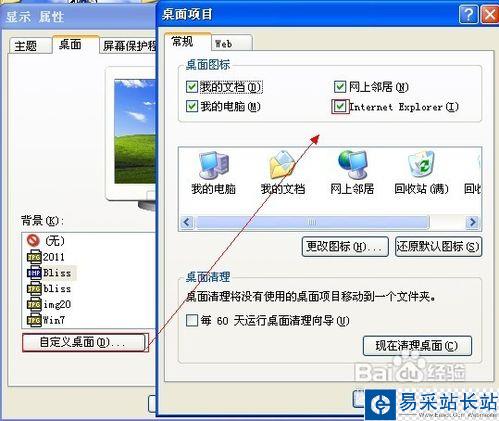Select the 我的文档 folder icon

(282, 165)
